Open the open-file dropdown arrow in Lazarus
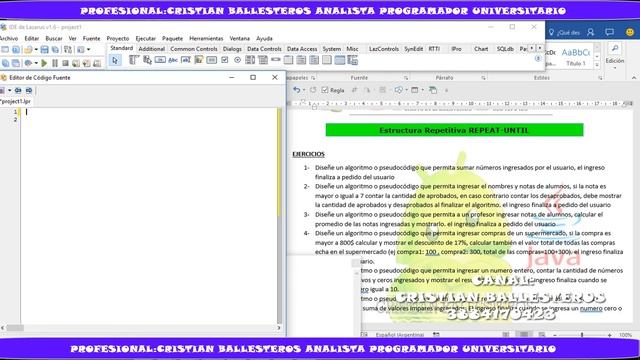The image size is (640, 360). point(36,49)
